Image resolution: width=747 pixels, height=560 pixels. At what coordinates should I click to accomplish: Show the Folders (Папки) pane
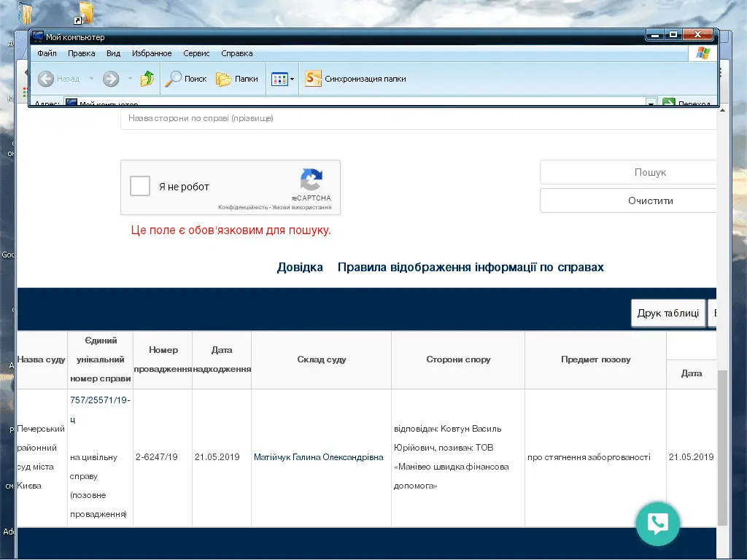click(238, 79)
